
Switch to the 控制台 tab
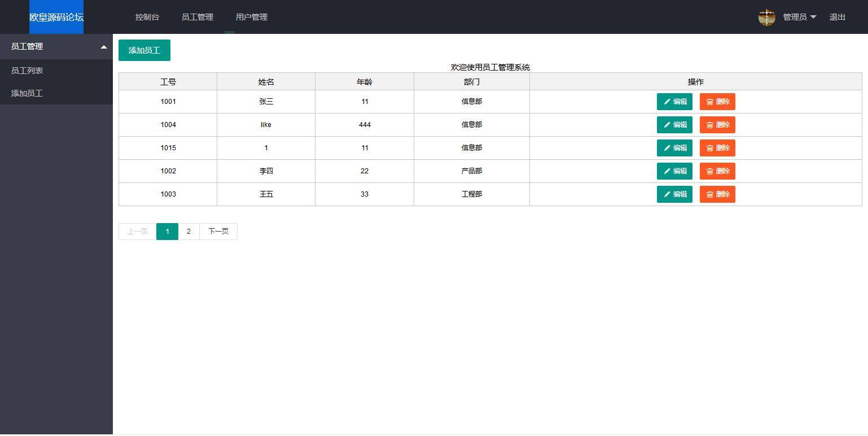point(147,17)
